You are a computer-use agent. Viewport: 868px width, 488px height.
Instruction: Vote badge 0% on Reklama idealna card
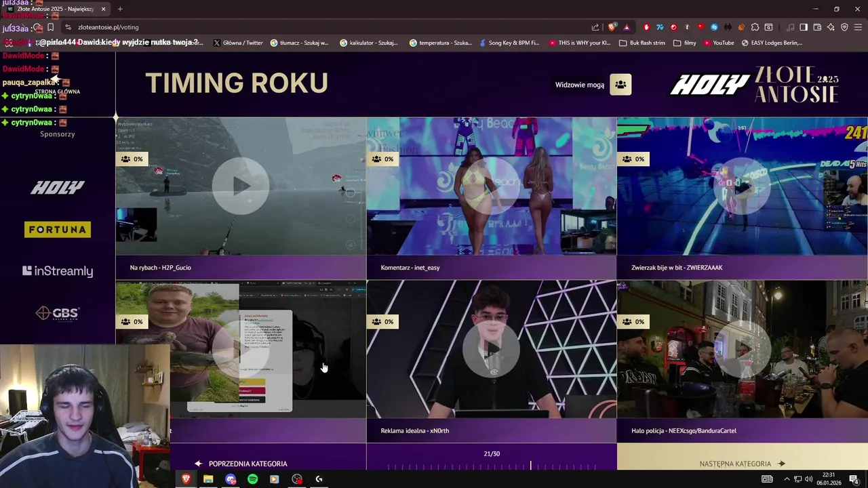(383, 321)
